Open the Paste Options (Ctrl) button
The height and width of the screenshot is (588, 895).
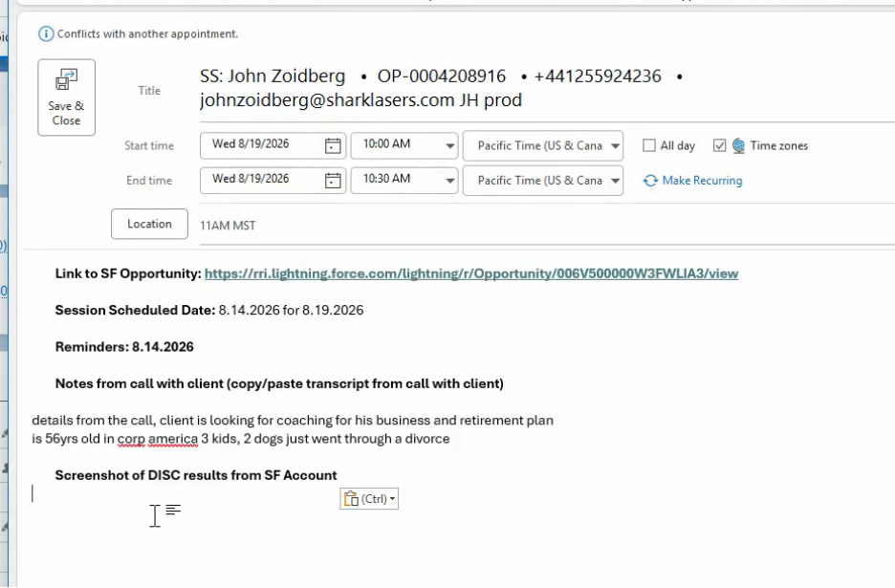click(x=369, y=498)
